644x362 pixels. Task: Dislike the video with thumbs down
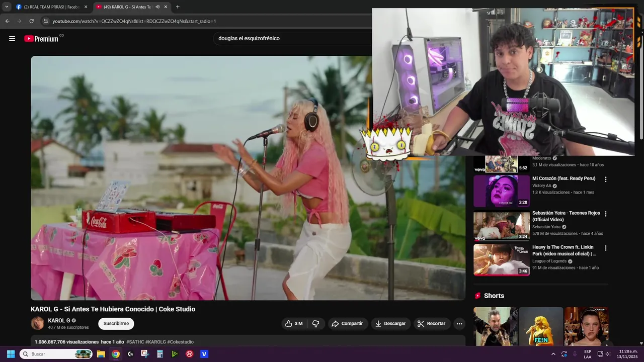coord(316,324)
